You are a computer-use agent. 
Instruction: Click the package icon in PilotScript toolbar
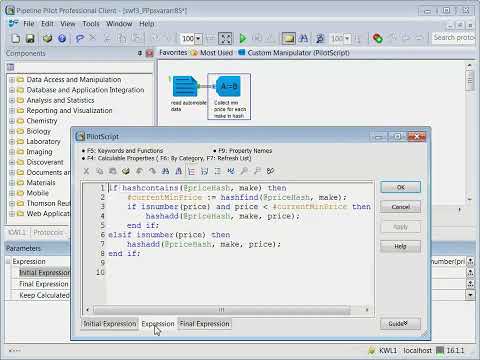pyautogui.click(x=126, y=171)
